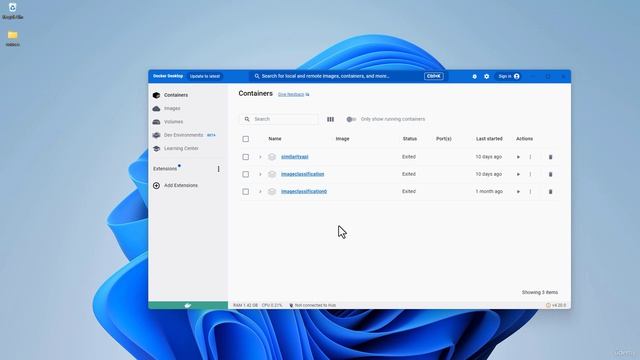The width and height of the screenshot is (640, 360).
Task: Click the Not connected to Hub status icon
Action: point(291,305)
